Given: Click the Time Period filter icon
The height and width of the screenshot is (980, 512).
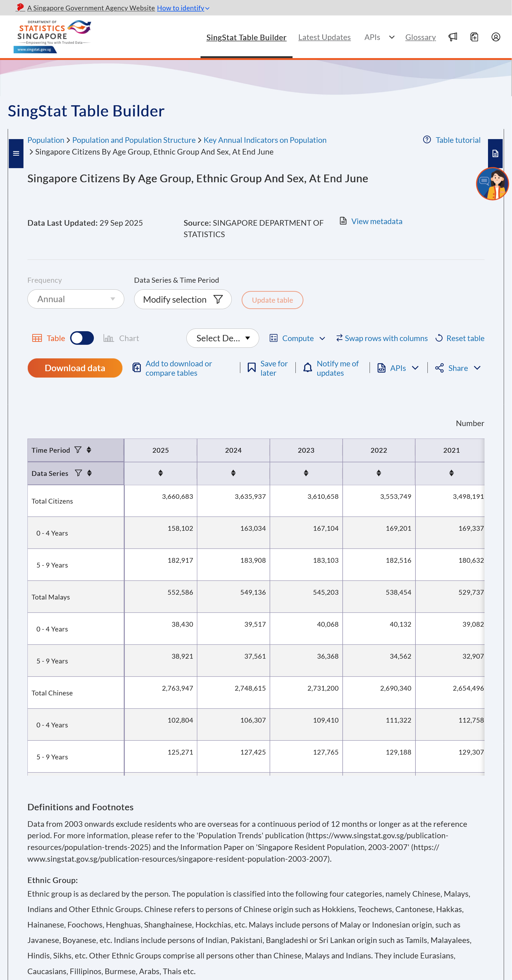Looking at the screenshot, I should pyautogui.click(x=78, y=450).
